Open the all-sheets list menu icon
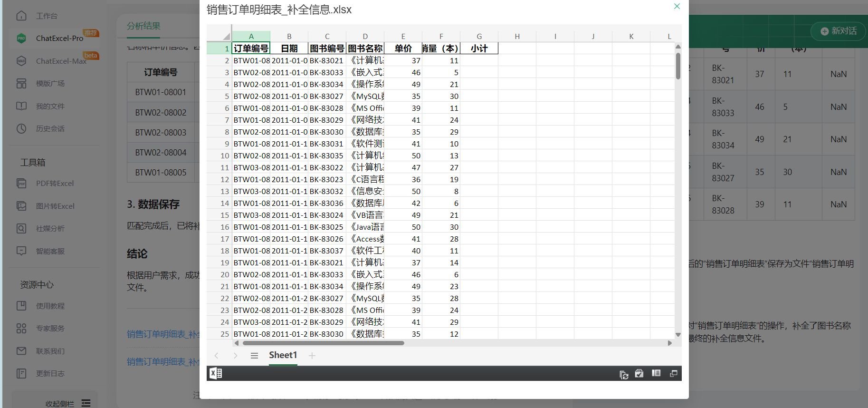The height and width of the screenshot is (408, 868). pos(254,356)
